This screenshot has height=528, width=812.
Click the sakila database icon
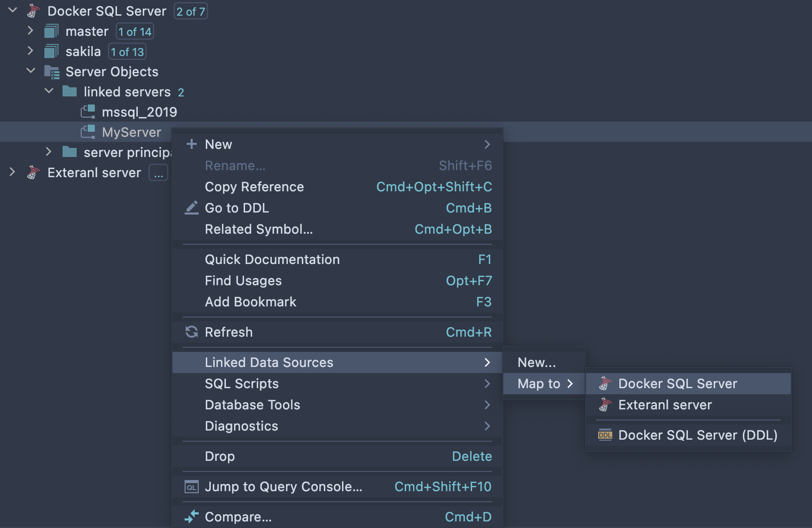point(51,51)
